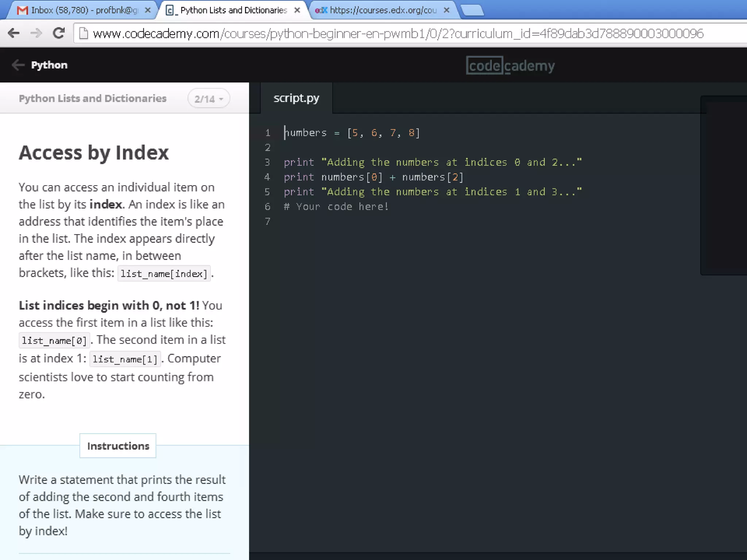Close the edX courses tab

click(x=446, y=10)
